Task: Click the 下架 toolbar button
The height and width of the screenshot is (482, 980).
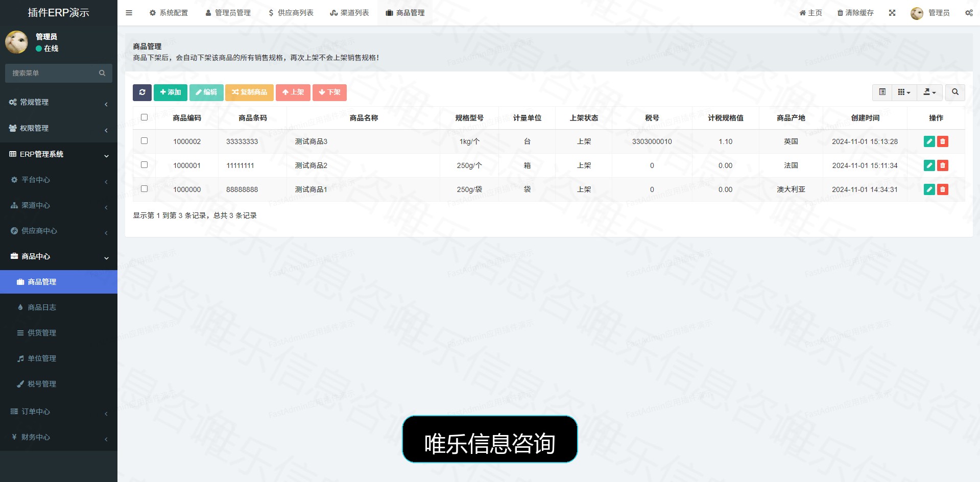Action: 329,92
